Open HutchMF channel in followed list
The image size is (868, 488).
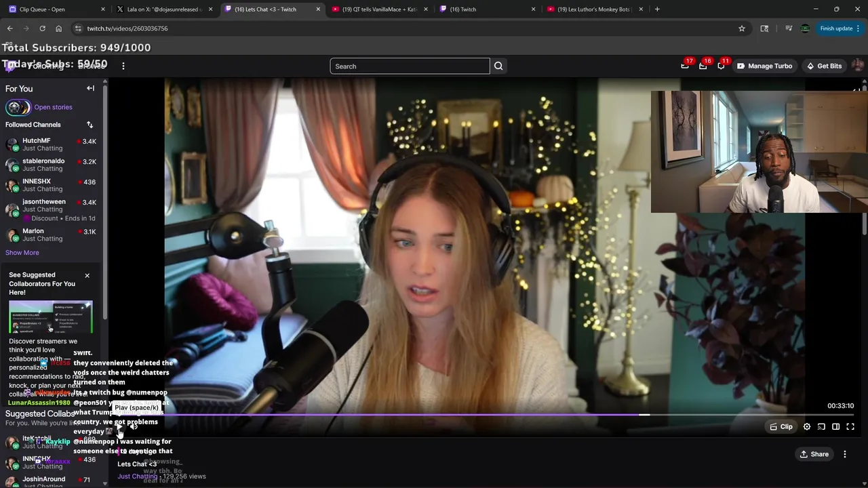pyautogui.click(x=51, y=144)
